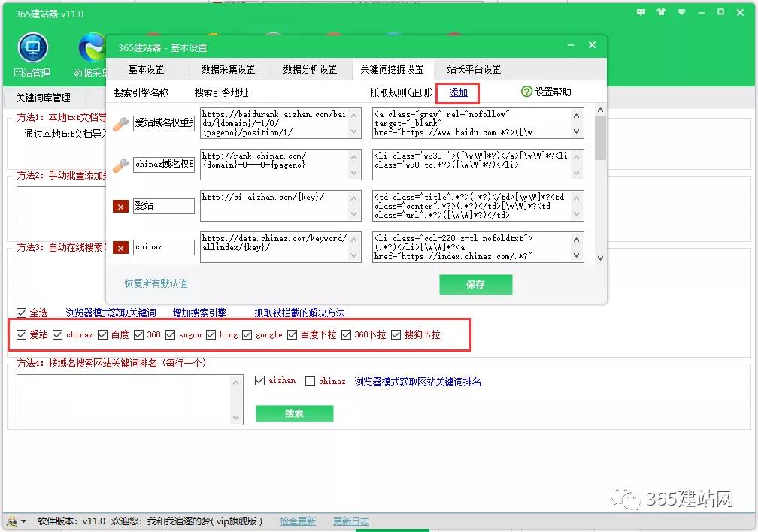Open 抓取被拦截的解决方法 link
This screenshot has width=758, height=532.
tap(300, 313)
